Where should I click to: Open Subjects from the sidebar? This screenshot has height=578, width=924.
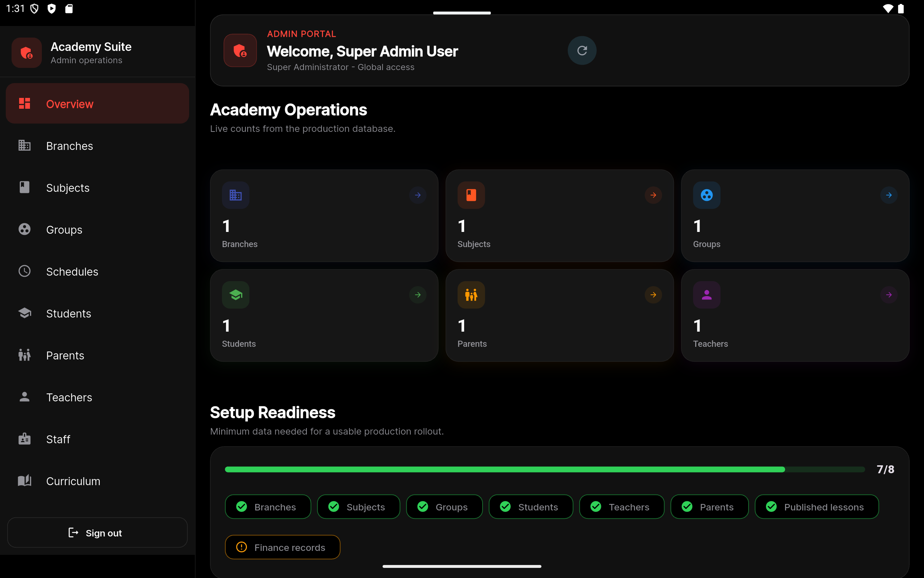[x=97, y=187]
